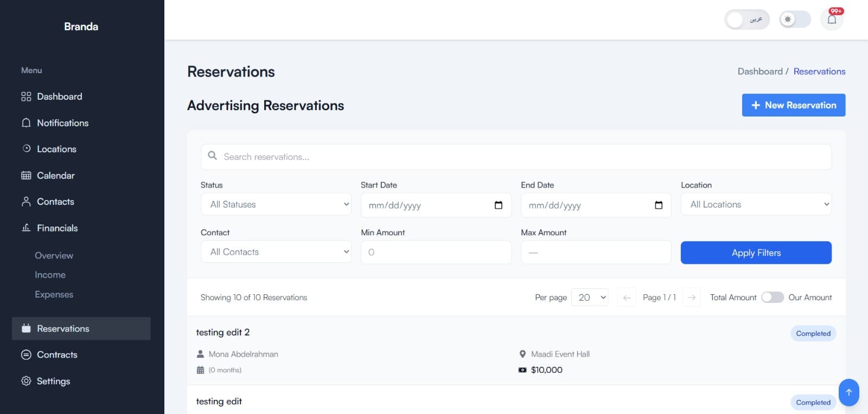
Task: Click the 'Maadi Event Hall' location text
Action: tap(560, 354)
